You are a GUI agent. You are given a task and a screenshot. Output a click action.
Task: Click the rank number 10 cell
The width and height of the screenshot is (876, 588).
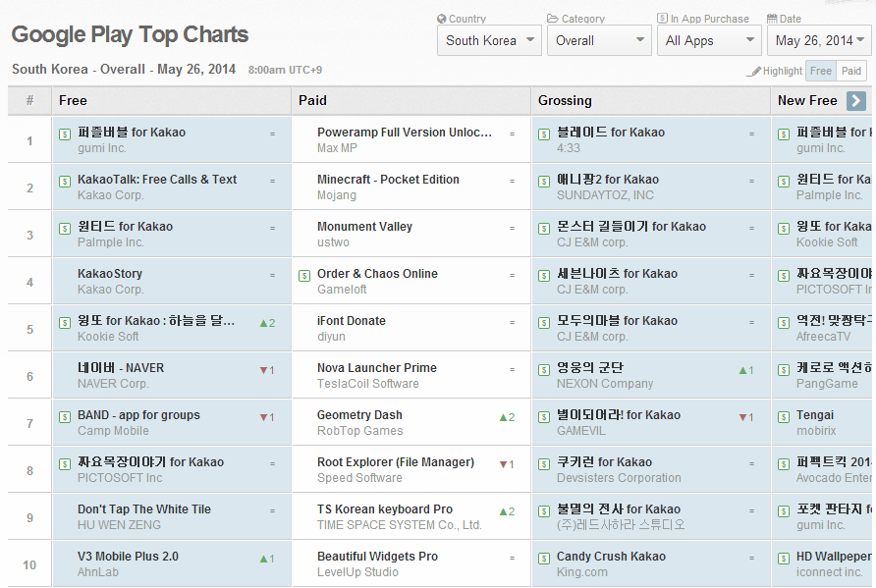(29, 564)
